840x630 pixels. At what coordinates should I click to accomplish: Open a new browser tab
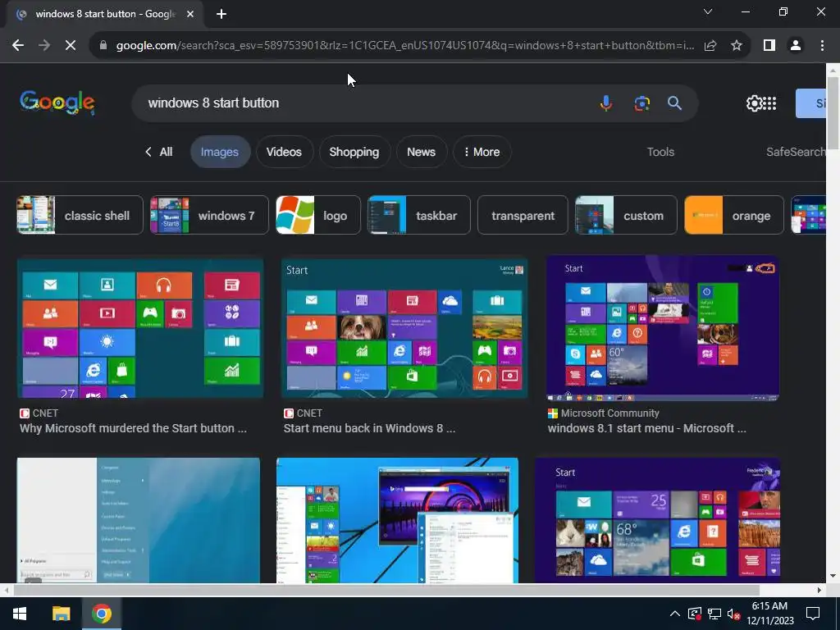pyautogui.click(x=221, y=14)
